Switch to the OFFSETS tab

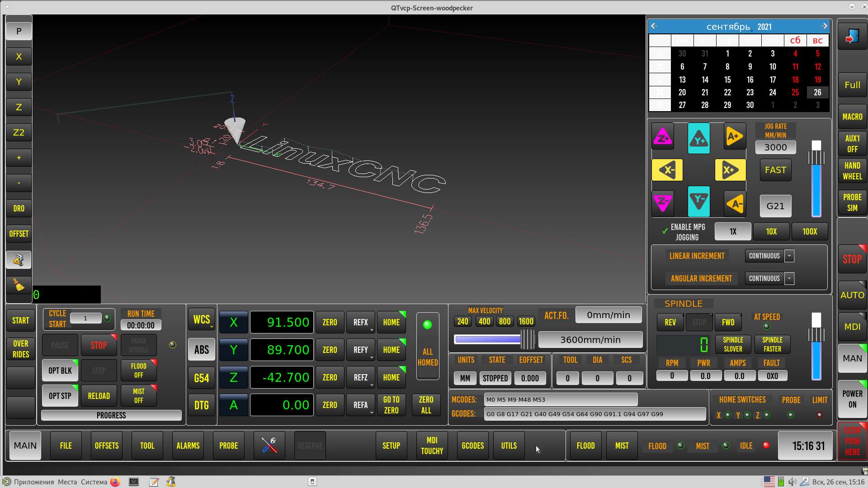tap(107, 446)
